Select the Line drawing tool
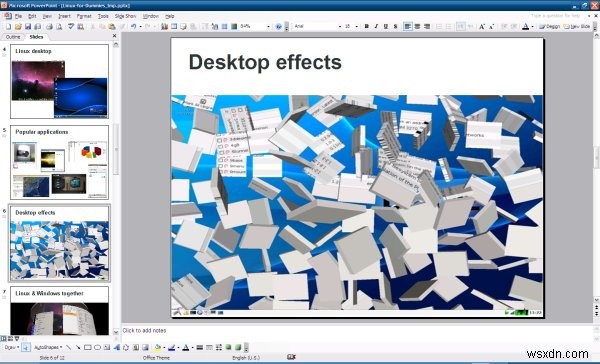The image size is (600, 364). (68, 347)
